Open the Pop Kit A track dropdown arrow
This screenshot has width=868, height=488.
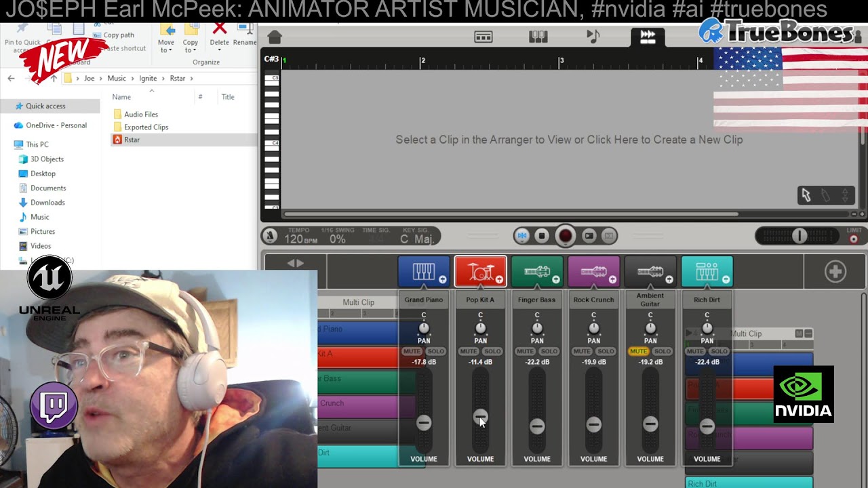499,279
